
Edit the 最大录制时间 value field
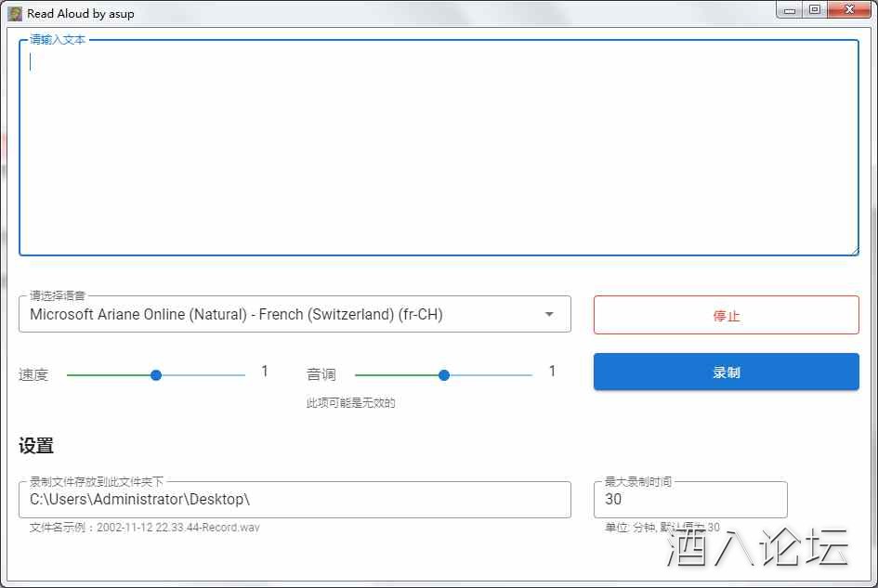tap(690, 499)
